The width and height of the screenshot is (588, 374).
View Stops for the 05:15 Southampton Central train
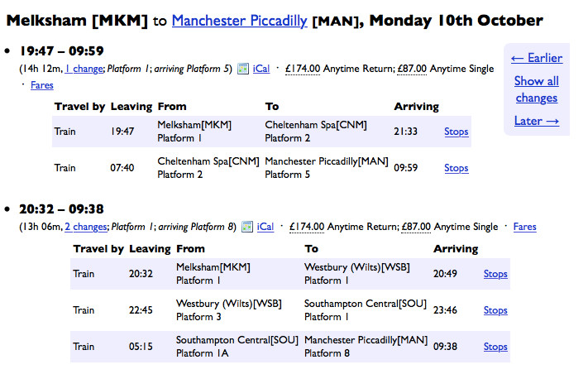(495, 347)
